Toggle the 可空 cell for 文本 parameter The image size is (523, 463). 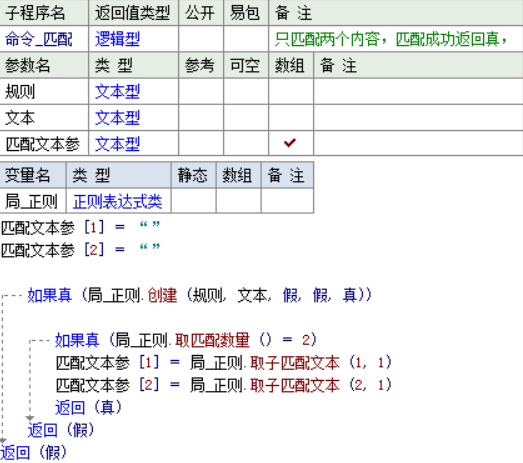(x=246, y=118)
